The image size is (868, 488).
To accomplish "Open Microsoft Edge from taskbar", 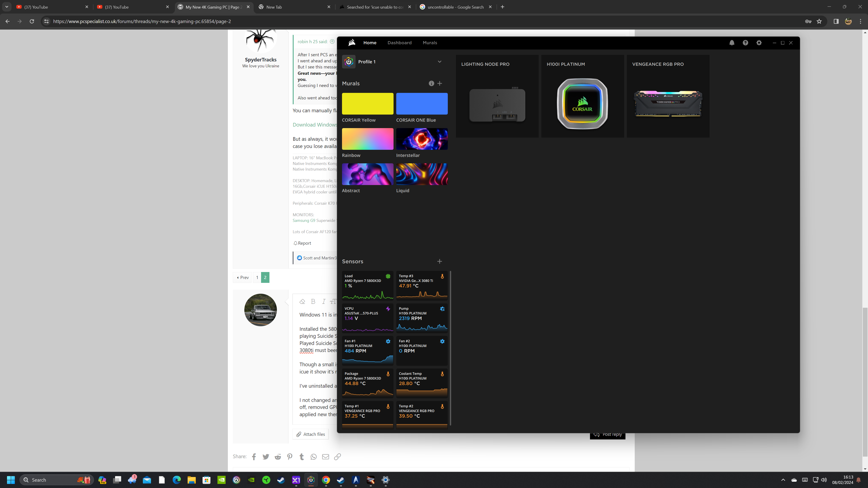I will [x=177, y=480].
